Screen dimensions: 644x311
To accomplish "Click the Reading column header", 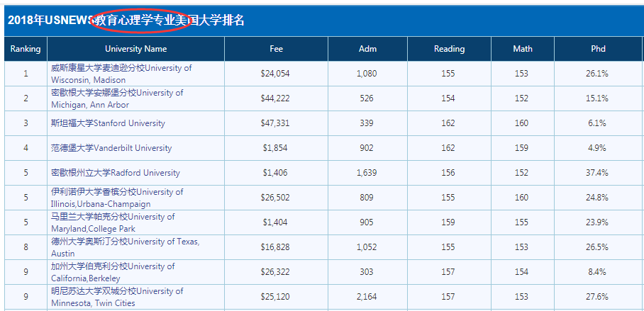I will (x=450, y=49).
